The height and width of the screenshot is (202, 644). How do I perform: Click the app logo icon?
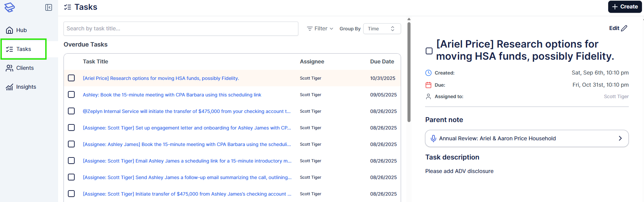(9, 7)
